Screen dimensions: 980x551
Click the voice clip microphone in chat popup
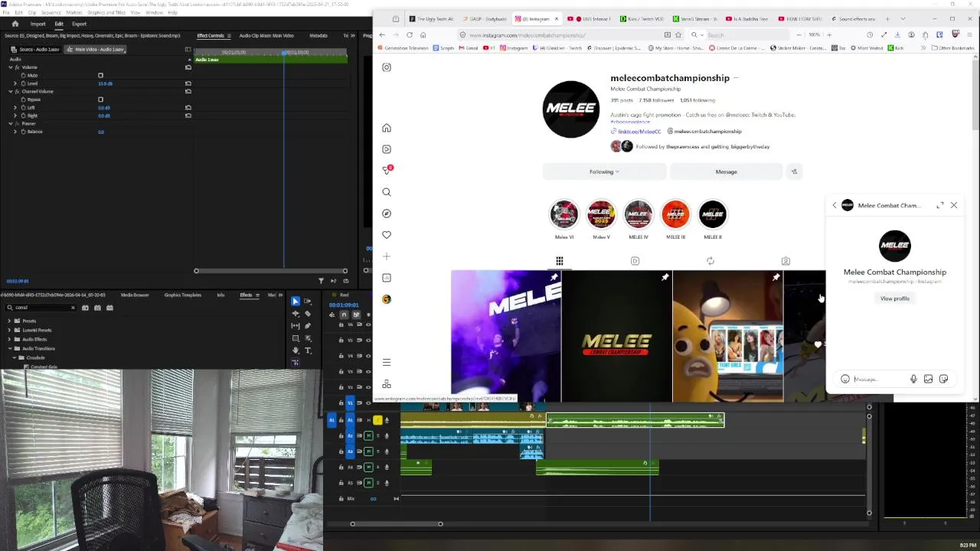913,379
